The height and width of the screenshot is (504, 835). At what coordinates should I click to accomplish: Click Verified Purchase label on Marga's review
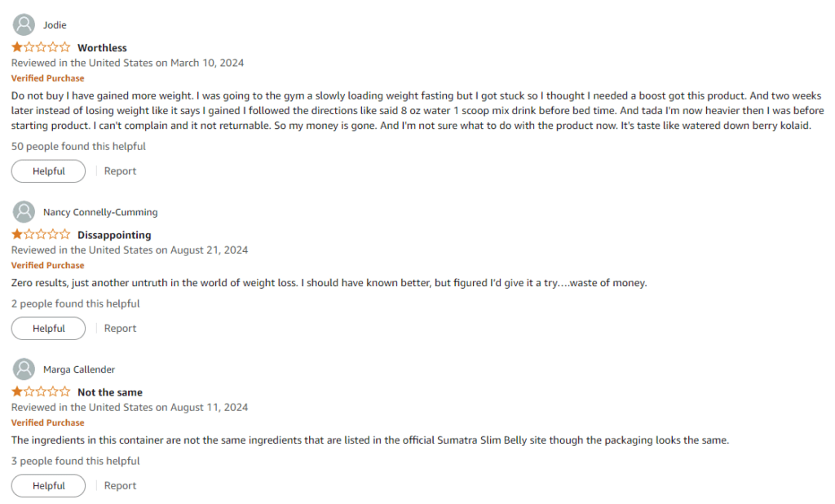point(47,422)
